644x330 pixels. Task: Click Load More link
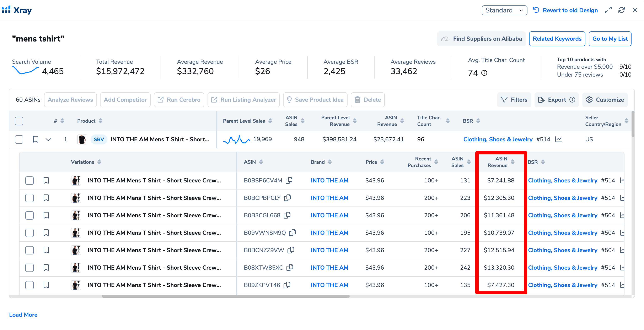23,315
